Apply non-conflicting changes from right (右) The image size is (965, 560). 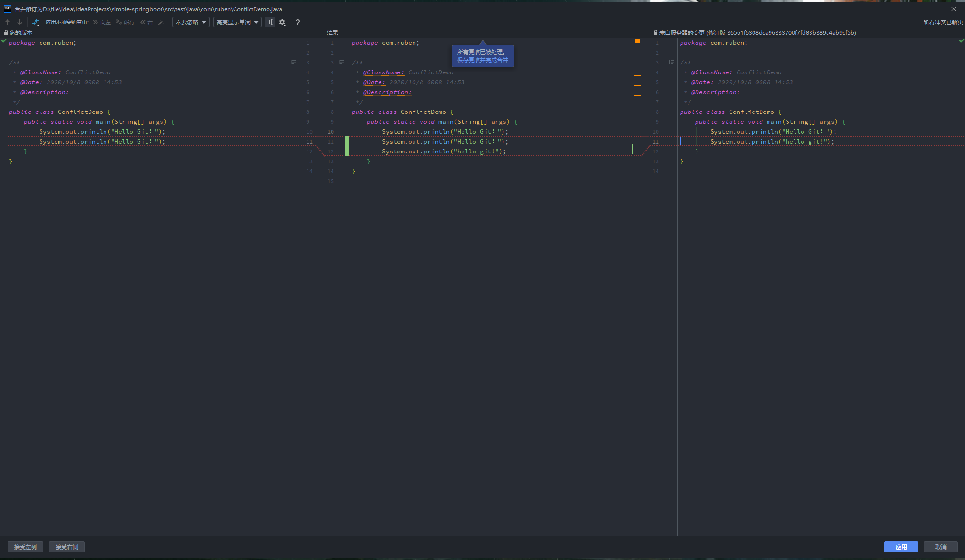point(146,22)
